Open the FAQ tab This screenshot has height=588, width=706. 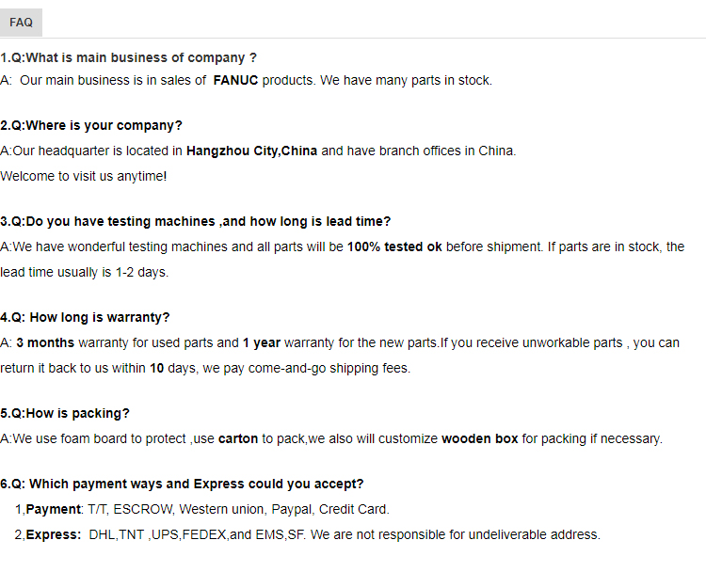(x=21, y=22)
